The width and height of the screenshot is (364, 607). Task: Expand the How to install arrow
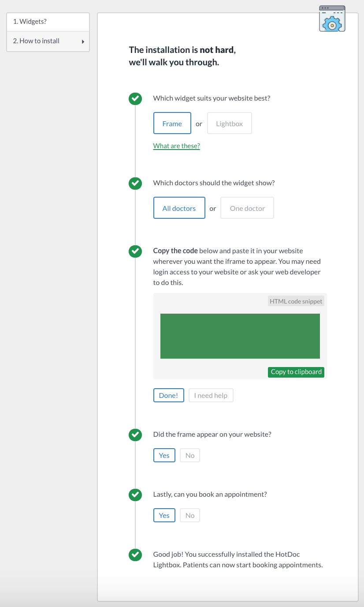[83, 41]
